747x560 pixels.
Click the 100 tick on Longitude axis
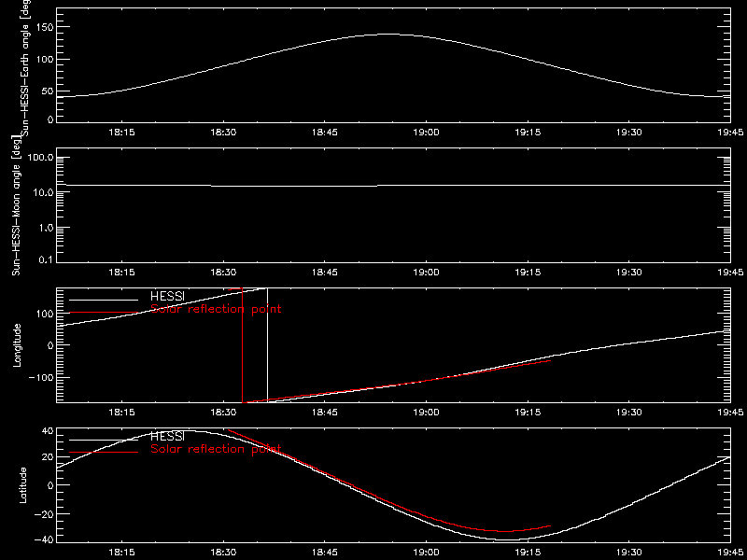click(x=43, y=314)
